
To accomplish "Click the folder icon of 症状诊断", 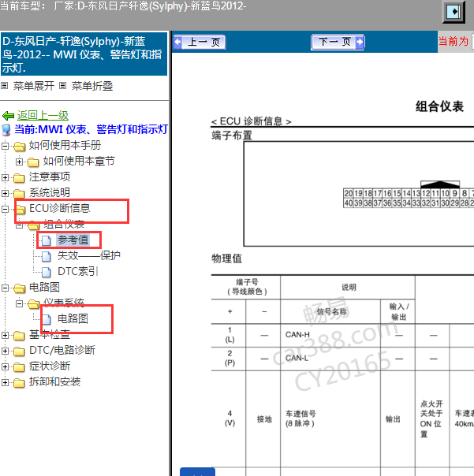I will point(19,367).
